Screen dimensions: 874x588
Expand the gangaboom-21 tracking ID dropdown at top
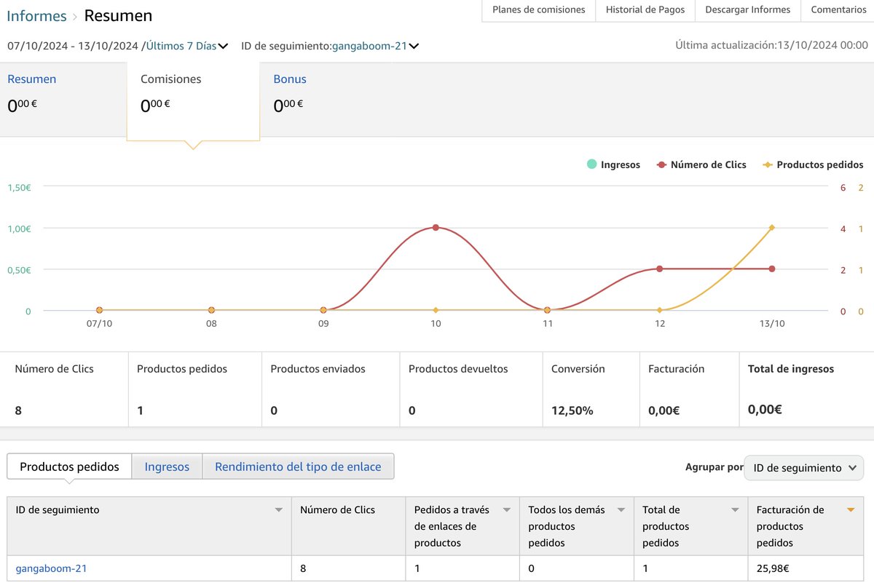tap(376, 46)
